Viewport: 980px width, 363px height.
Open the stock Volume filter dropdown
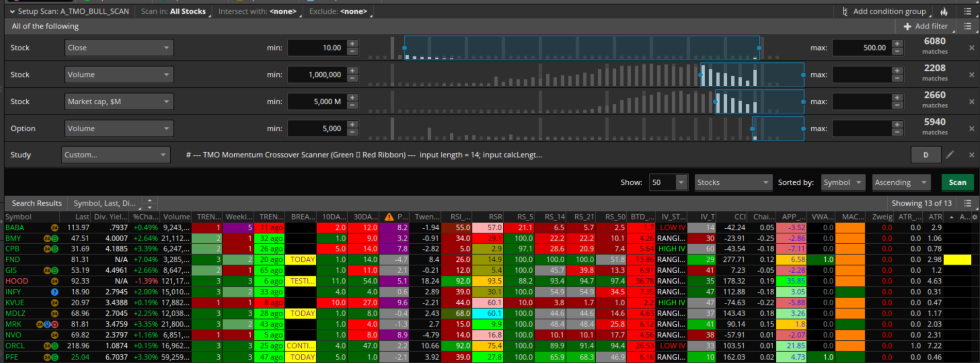119,74
